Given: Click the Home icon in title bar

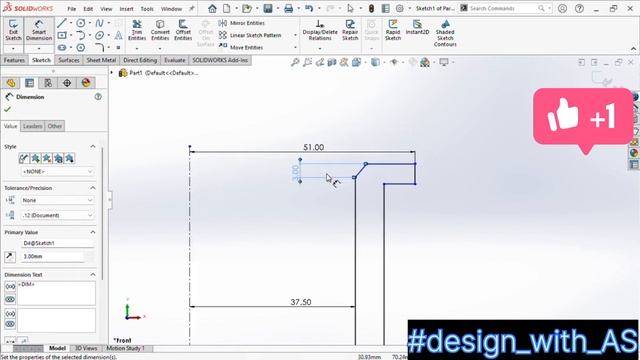Looking at the screenshot, I should [x=212, y=8].
